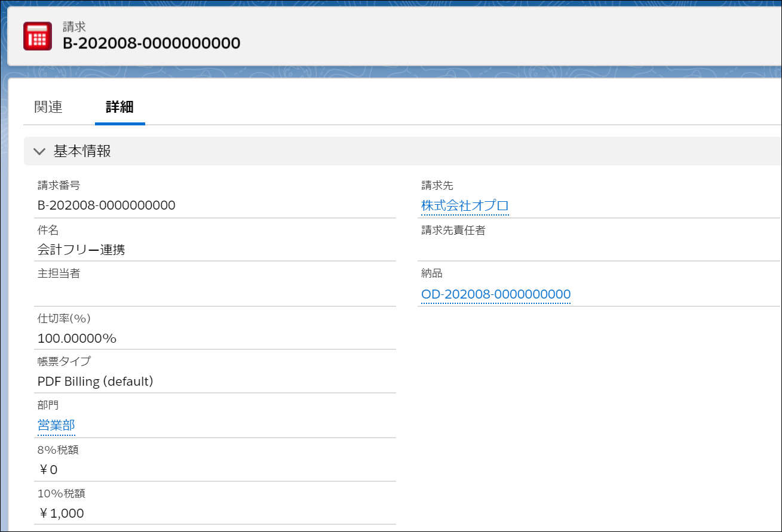Image resolution: width=782 pixels, height=532 pixels.
Task: Click the 納品 field label
Action: [x=432, y=274]
